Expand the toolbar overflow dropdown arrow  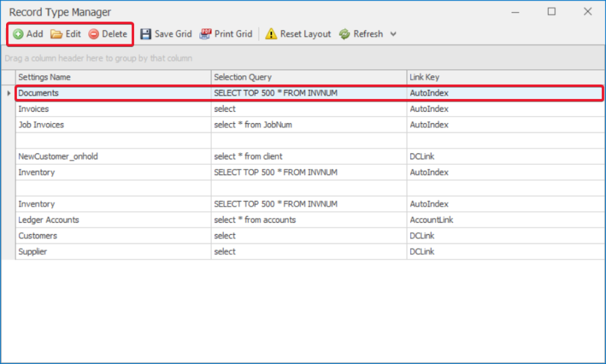[x=393, y=34]
